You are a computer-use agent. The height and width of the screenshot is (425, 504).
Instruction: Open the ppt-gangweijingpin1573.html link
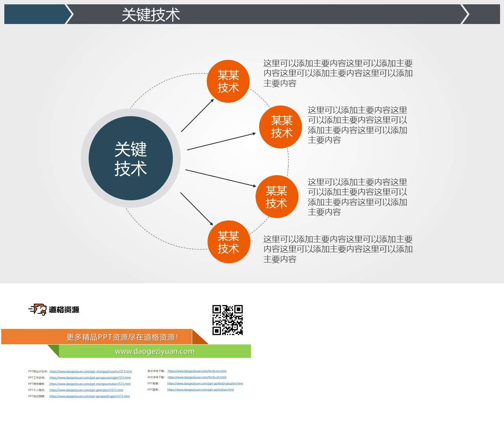coord(89,396)
